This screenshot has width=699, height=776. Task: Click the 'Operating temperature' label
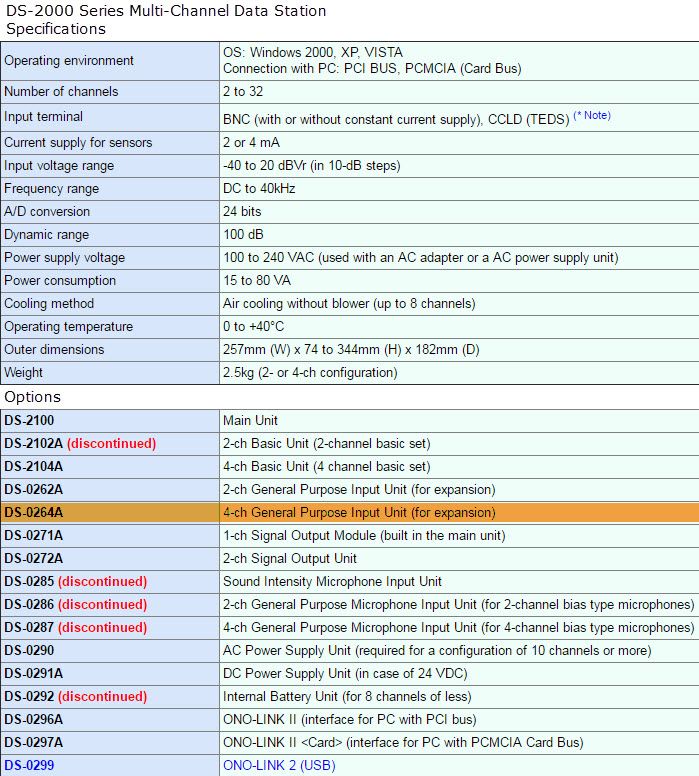coord(69,327)
